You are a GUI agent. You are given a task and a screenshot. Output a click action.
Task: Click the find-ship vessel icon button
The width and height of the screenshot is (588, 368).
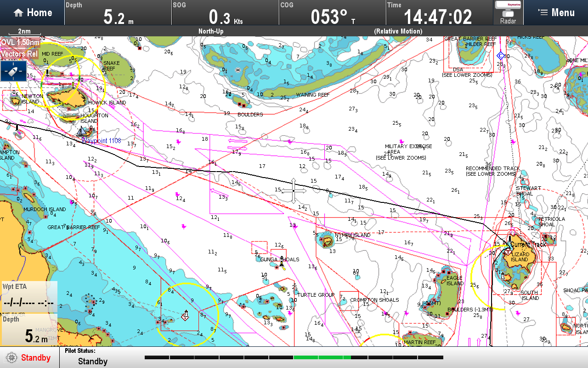(13, 71)
